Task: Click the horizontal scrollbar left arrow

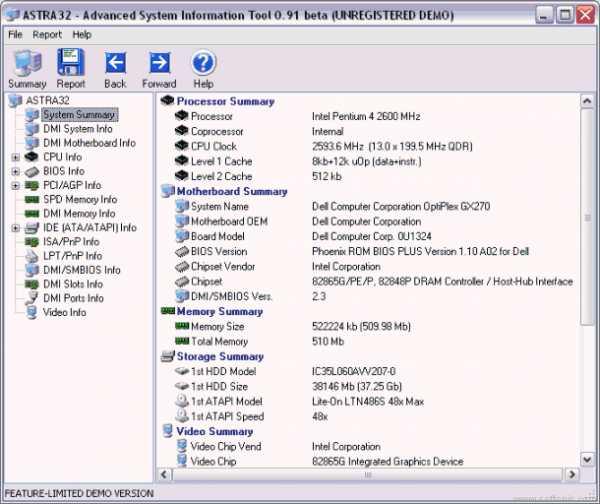Action: click(164, 475)
